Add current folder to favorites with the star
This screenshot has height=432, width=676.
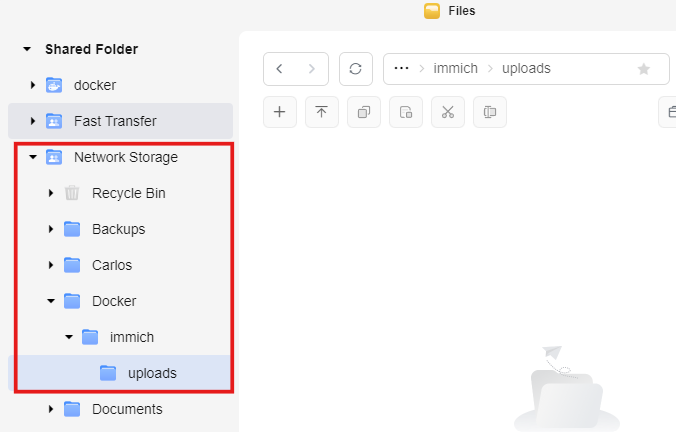click(644, 69)
